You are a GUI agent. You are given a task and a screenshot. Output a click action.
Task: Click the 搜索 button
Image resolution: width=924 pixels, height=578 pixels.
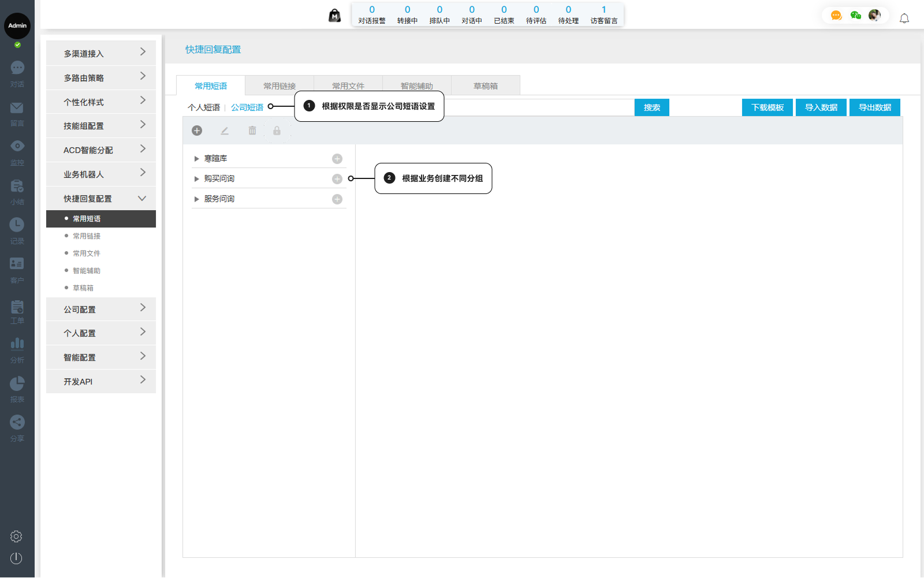coord(651,107)
